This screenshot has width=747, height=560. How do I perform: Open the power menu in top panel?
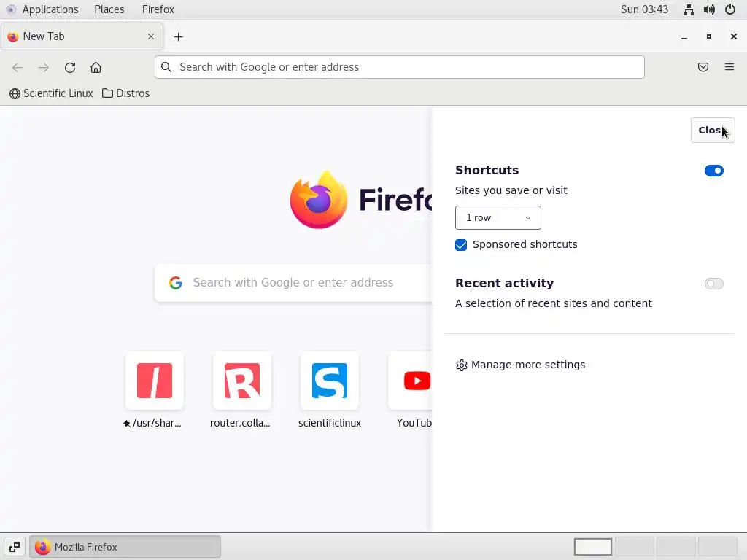[x=730, y=9]
